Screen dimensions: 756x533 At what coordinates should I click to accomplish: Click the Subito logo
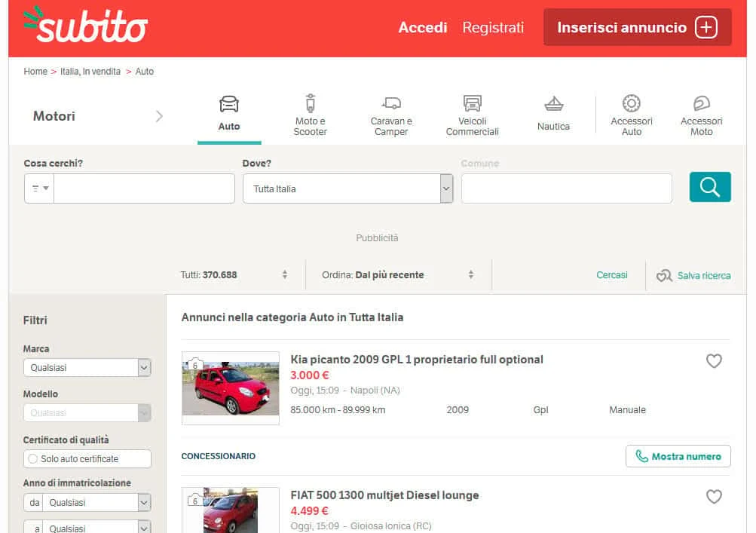pos(85,25)
